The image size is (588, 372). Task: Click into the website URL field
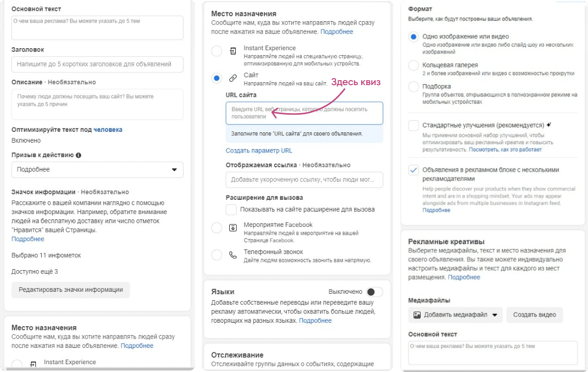pyautogui.click(x=304, y=113)
